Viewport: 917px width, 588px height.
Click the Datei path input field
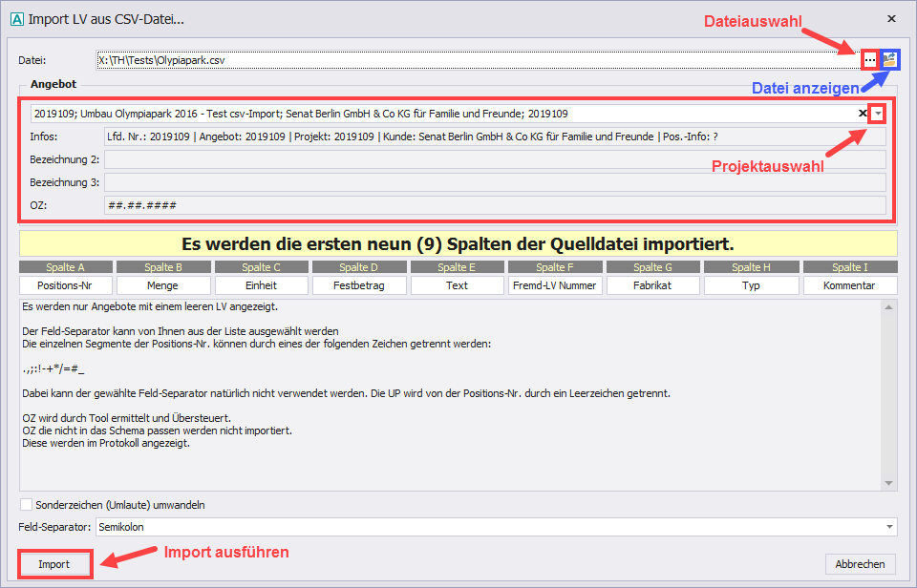pyautogui.click(x=478, y=60)
